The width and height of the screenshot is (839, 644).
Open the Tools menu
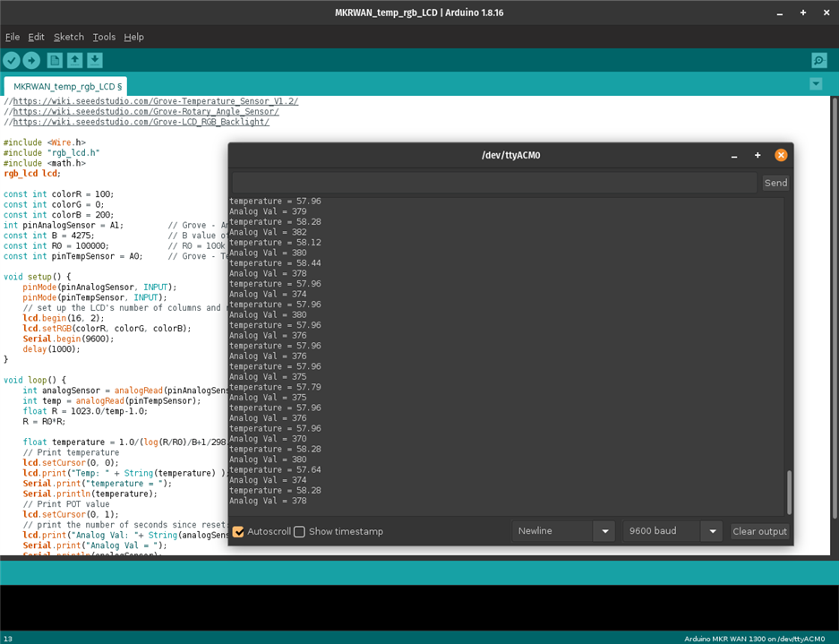103,37
